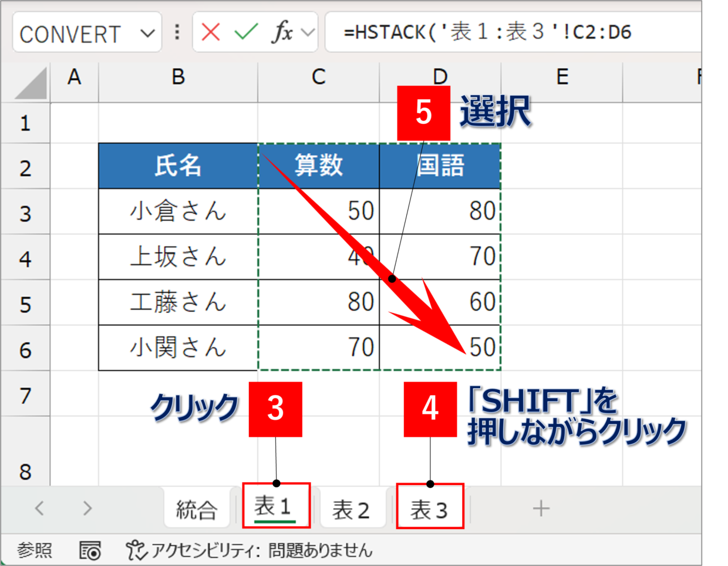
Task: Click the Select All corner triangle
Action: coord(31,83)
